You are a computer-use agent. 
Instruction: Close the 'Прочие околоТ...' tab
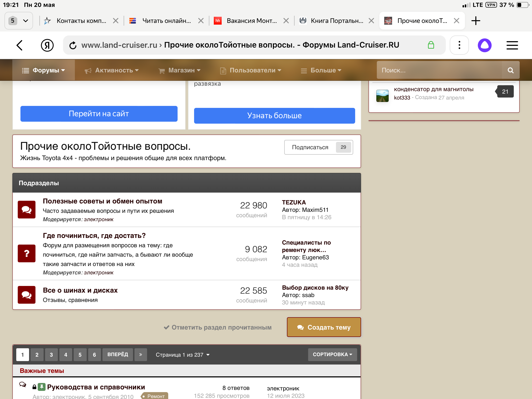[456, 21]
